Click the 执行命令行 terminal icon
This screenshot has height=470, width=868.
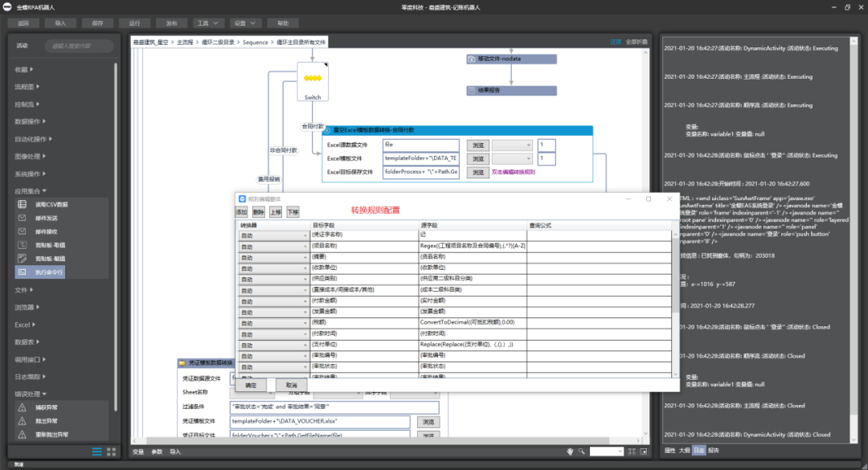click(x=23, y=272)
